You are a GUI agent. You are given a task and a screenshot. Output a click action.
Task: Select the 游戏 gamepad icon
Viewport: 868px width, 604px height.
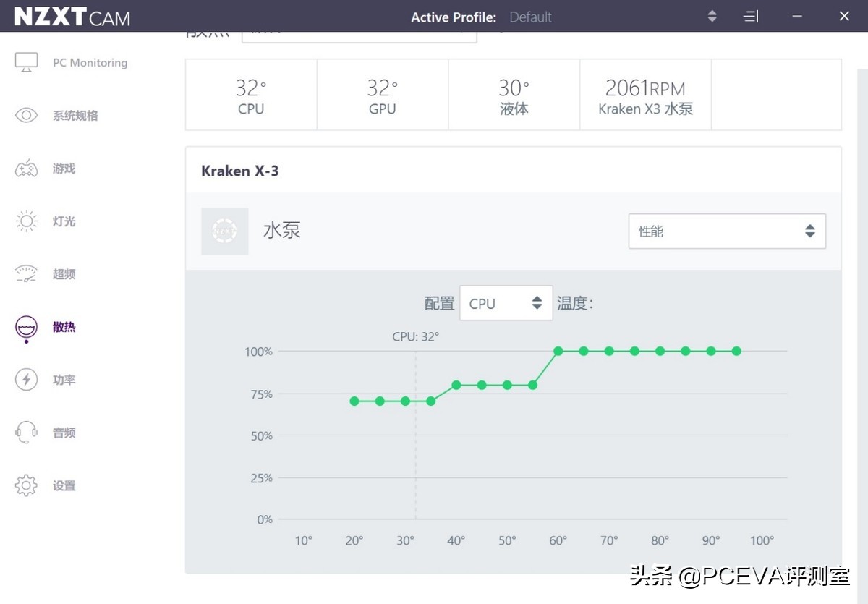[27, 169]
